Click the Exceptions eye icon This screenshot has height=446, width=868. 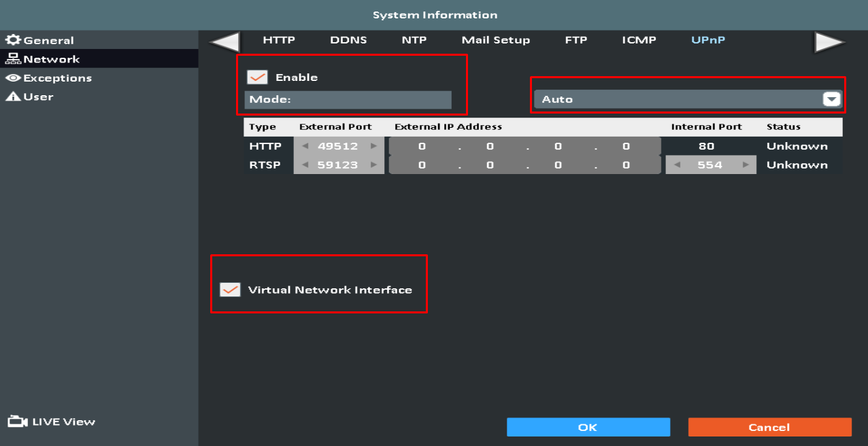click(x=14, y=78)
